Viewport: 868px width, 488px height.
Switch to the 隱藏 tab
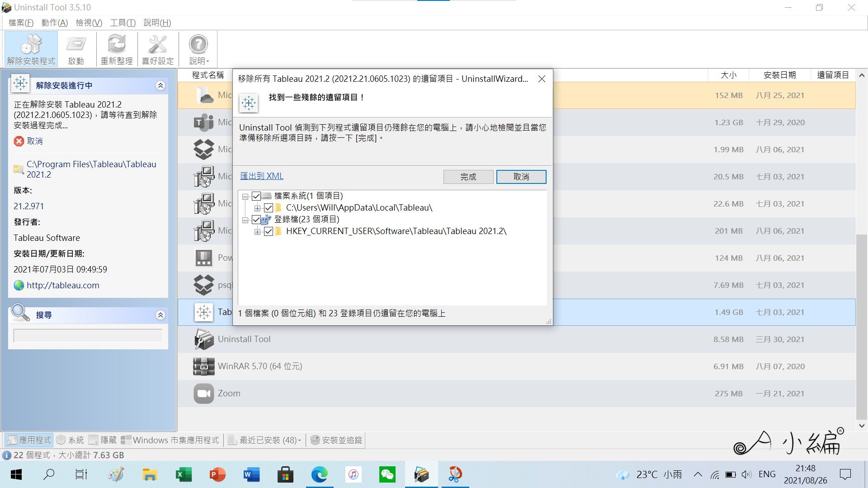tap(103, 440)
